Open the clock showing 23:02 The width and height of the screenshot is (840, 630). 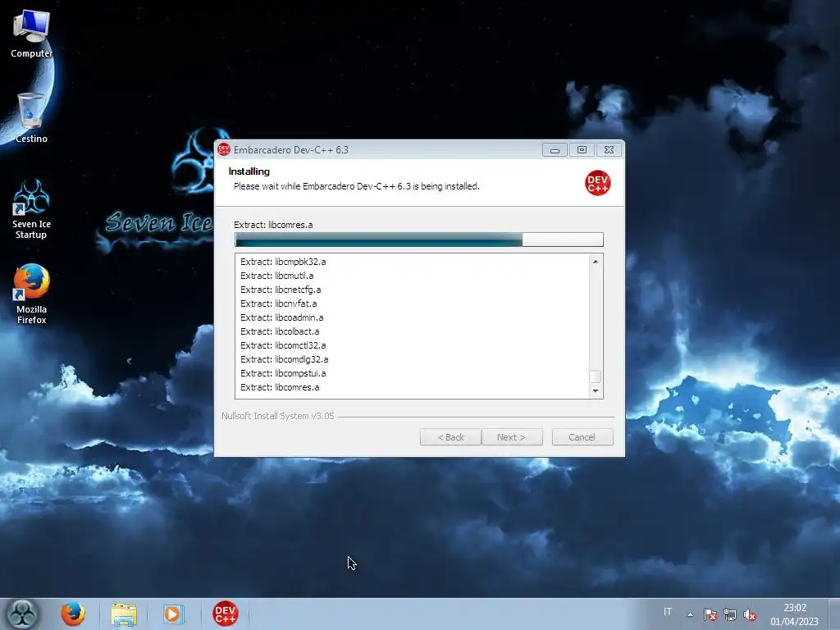click(794, 614)
